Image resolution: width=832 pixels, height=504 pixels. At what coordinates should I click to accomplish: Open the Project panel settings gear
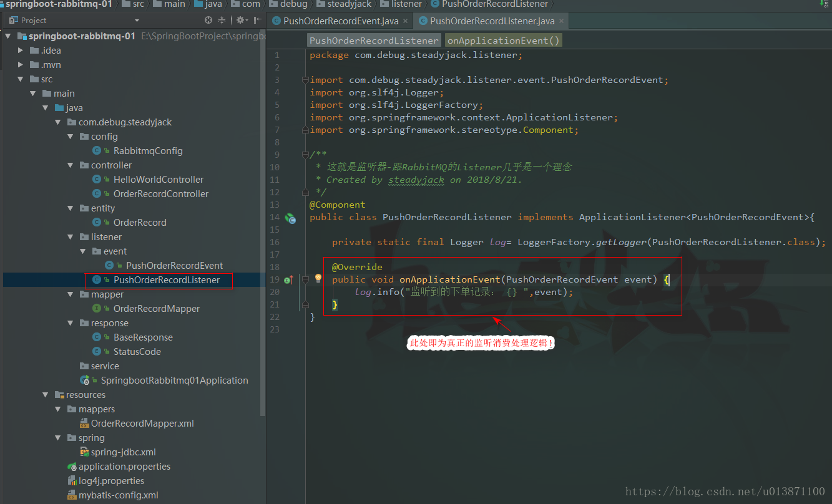tap(240, 21)
